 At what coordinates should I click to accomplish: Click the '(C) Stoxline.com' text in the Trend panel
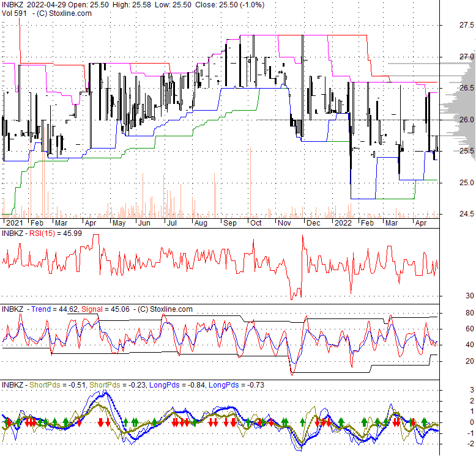(x=165, y=309)
